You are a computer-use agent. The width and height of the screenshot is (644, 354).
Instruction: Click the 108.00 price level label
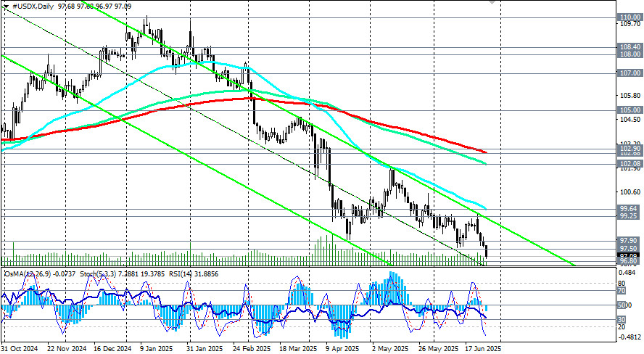630,54
